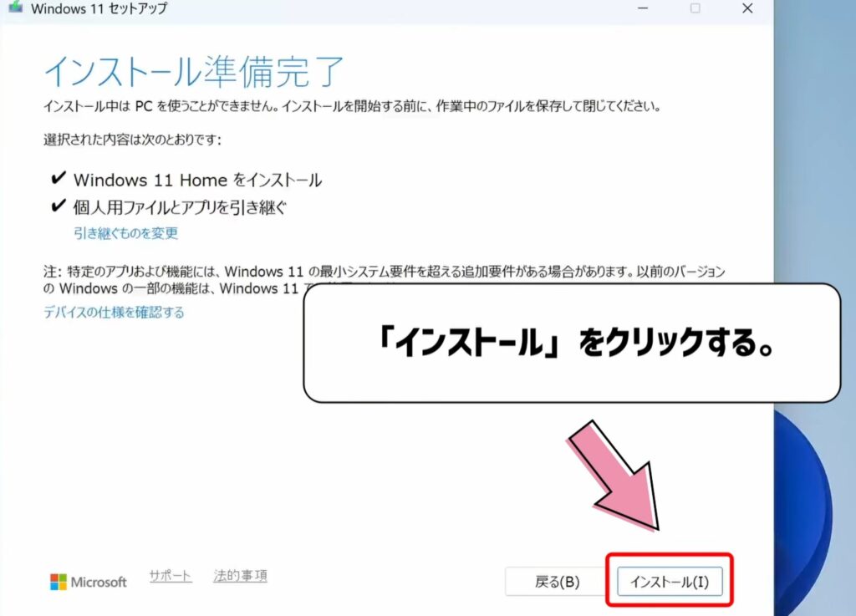Select the インストール準備完了 heading text

(192, 72)
